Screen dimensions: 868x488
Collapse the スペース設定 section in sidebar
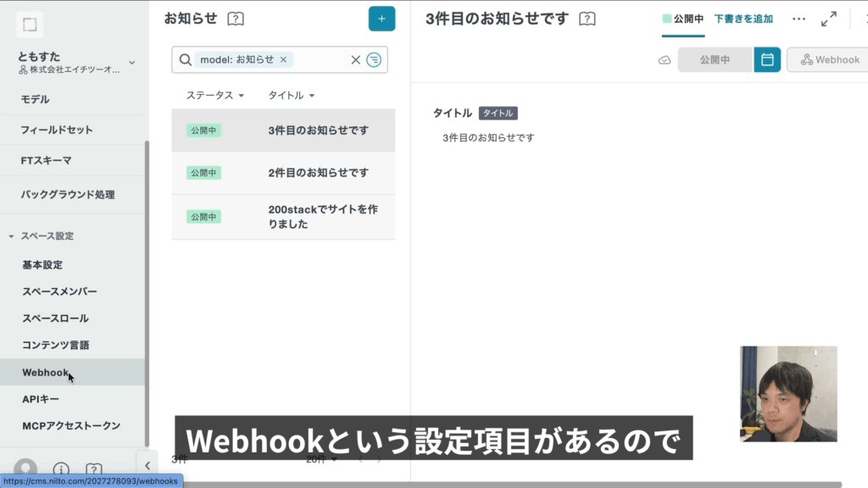pos(12,236)
